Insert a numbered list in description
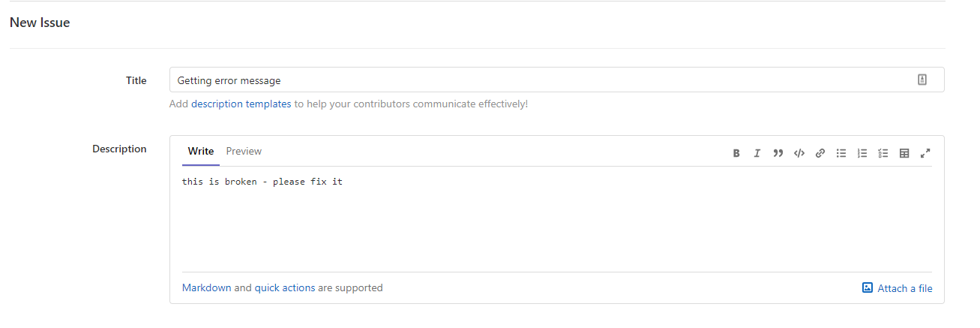Viewport: 980px width, 328px height. (862, 153)
